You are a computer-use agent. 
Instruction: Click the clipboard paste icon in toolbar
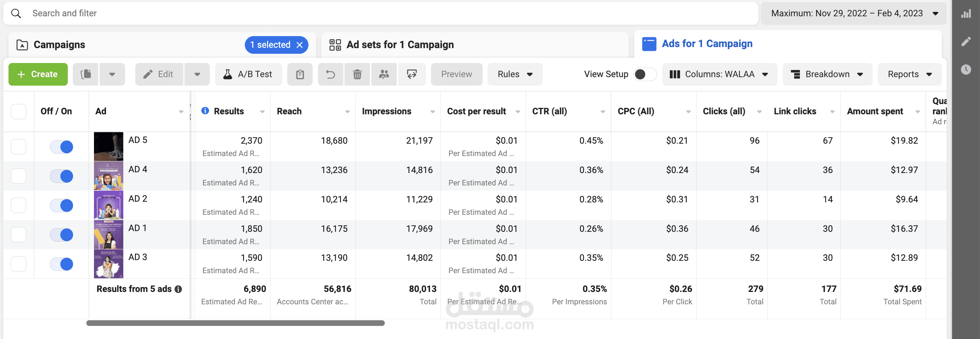[x=300, y=74]
